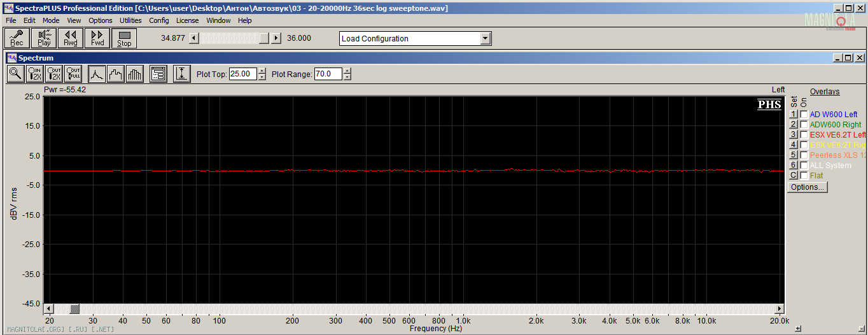Rewind using the Rwd button
868x335 pixels.
pos(71,38)
